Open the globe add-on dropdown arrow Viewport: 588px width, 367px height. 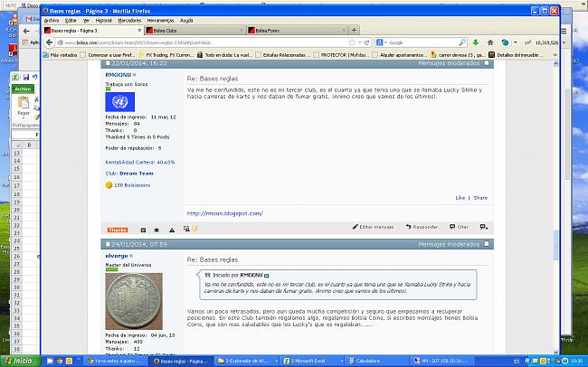pos(516,42)
